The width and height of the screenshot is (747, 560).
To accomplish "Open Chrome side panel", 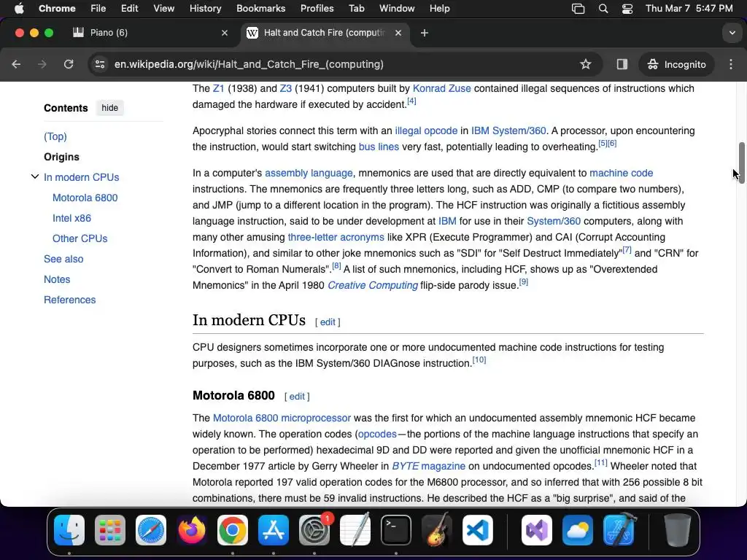I will [x=622, y=64].
